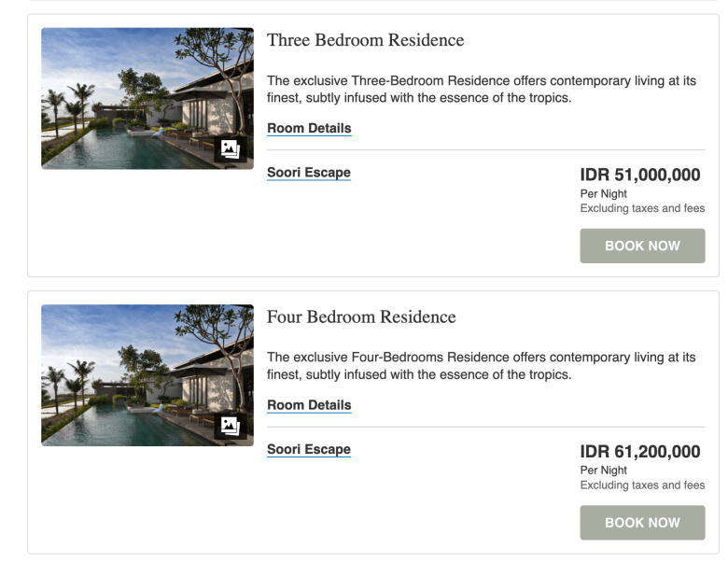
Task: Open Room Details for Four Bedroom Residence
Action: pyautogui.click(x=309, y=405)
